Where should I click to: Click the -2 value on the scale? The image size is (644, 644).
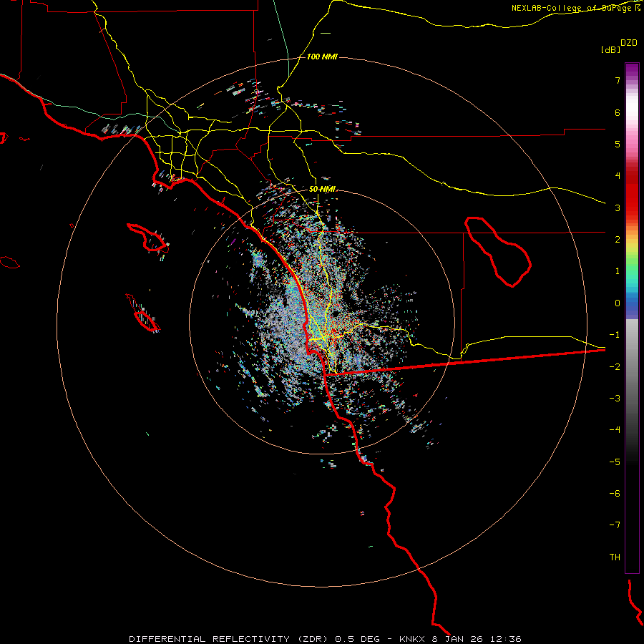point(615,367)
